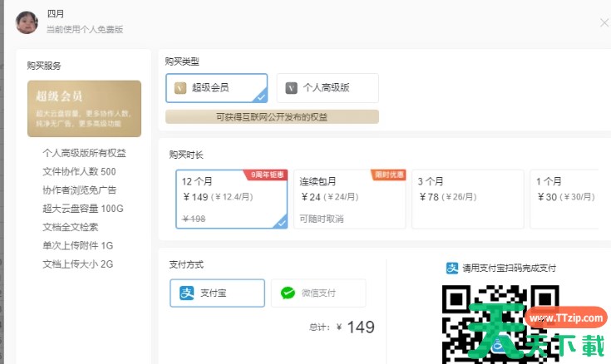Choose the 3 个月 plan for ¥78
Viewport: 611px width, 364px height.
pyautogui.click(x=467, y=199)
